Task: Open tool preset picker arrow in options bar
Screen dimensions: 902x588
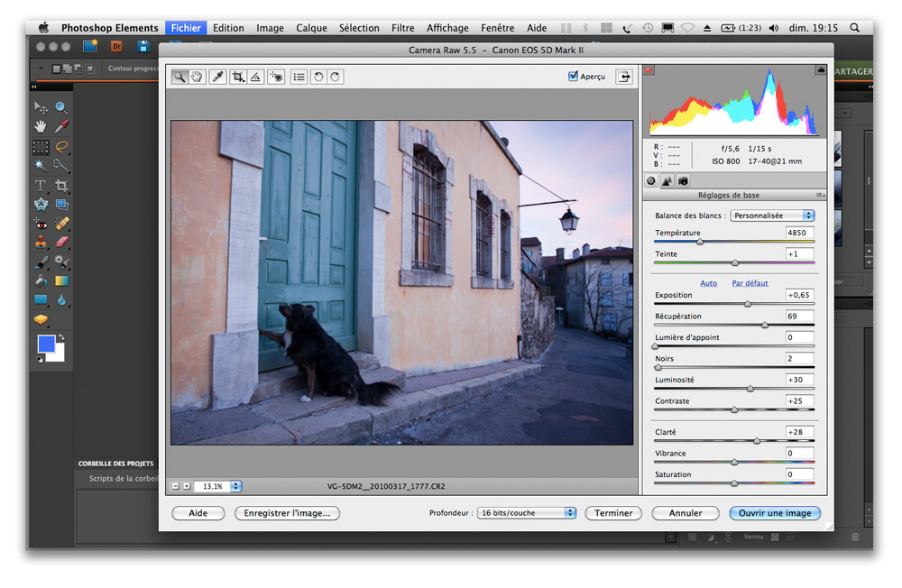Action: coord(41,69)
